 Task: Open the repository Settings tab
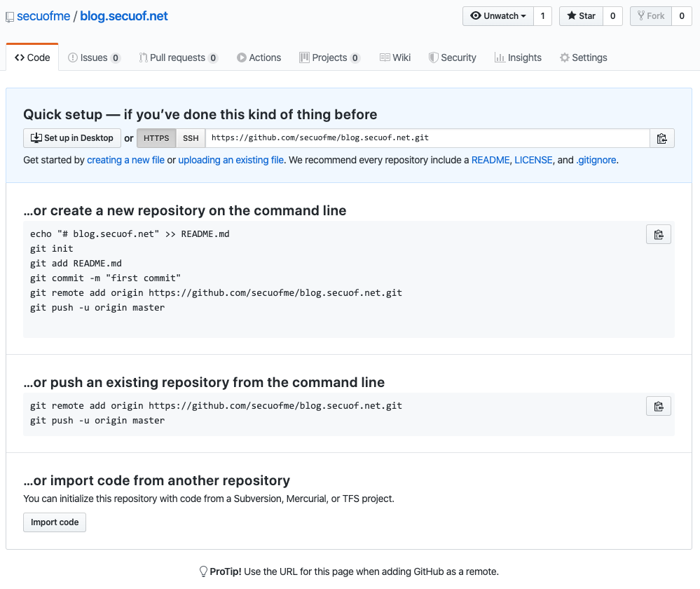[584, 57]
